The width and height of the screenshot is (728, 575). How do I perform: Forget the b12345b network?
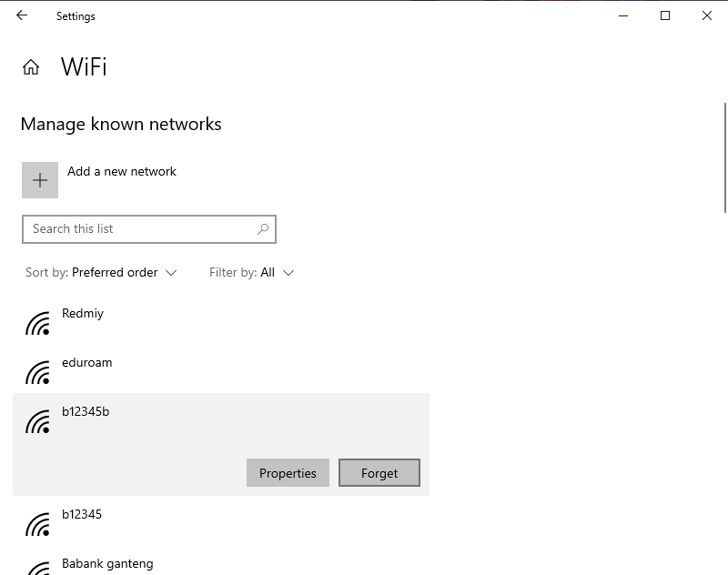tap(379, 473)
